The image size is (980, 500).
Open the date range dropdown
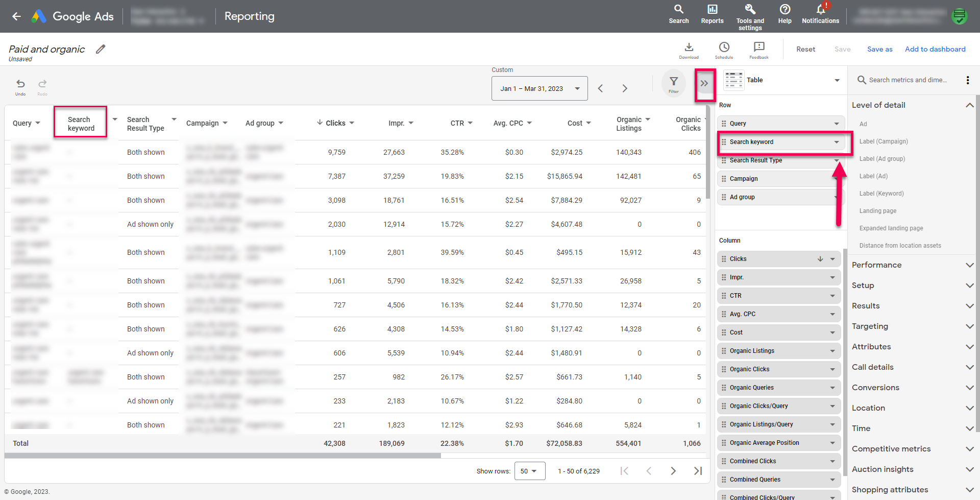(540, 88)
